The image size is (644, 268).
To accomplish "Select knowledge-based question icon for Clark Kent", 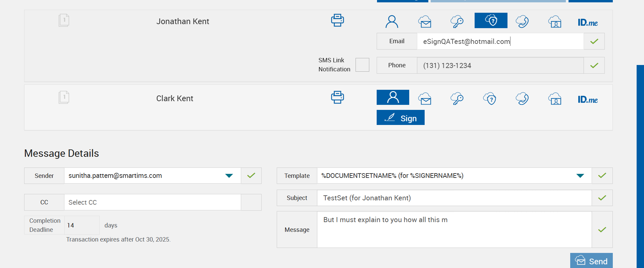I will [490, 99].
